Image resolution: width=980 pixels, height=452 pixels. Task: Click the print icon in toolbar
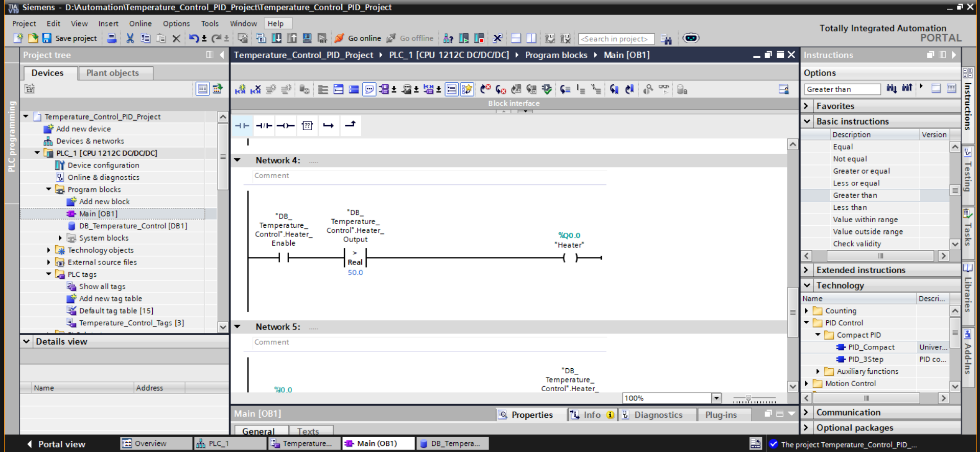tap(111, 38)
